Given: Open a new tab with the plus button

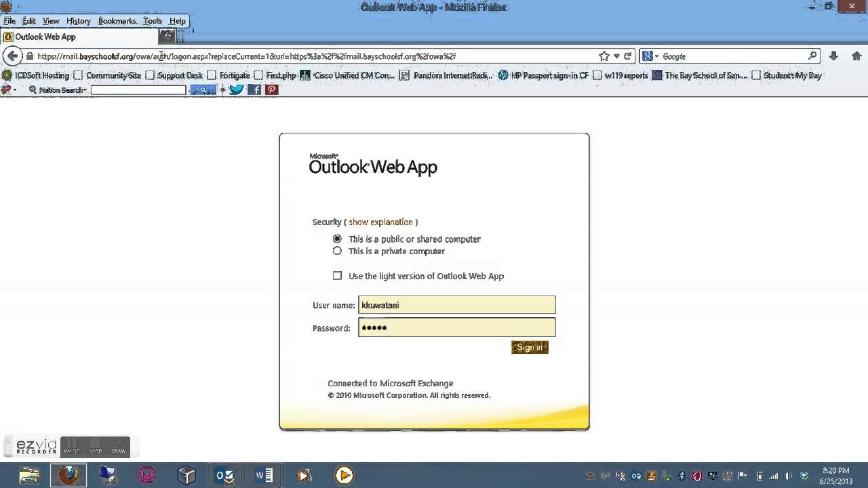Looking at the screenshot, I should click(167, 36).
